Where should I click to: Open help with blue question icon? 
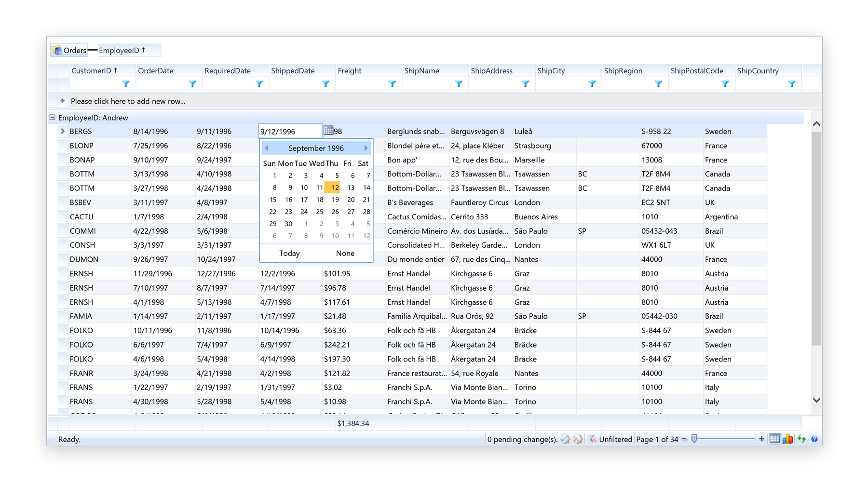[814, 439]
